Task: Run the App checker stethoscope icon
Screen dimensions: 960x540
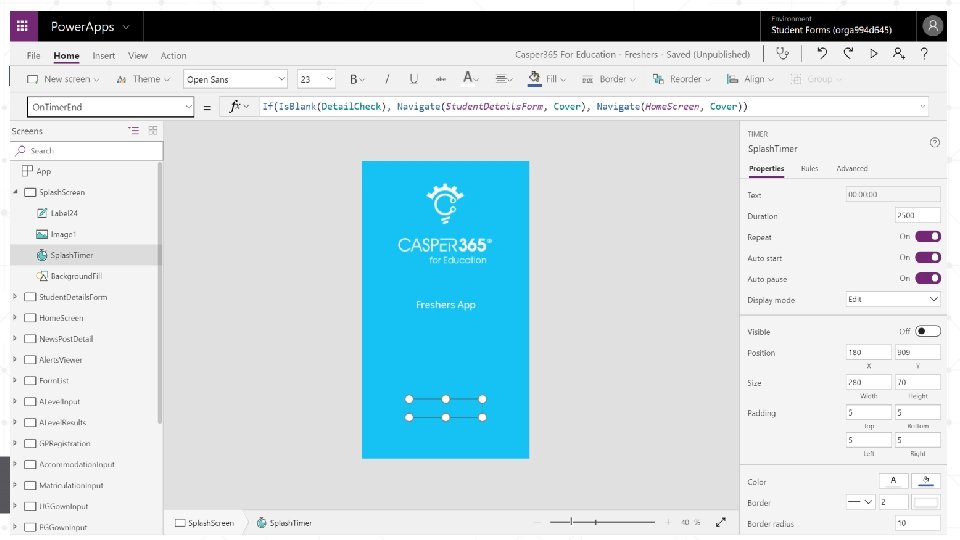Action: (x=782, y=54)
